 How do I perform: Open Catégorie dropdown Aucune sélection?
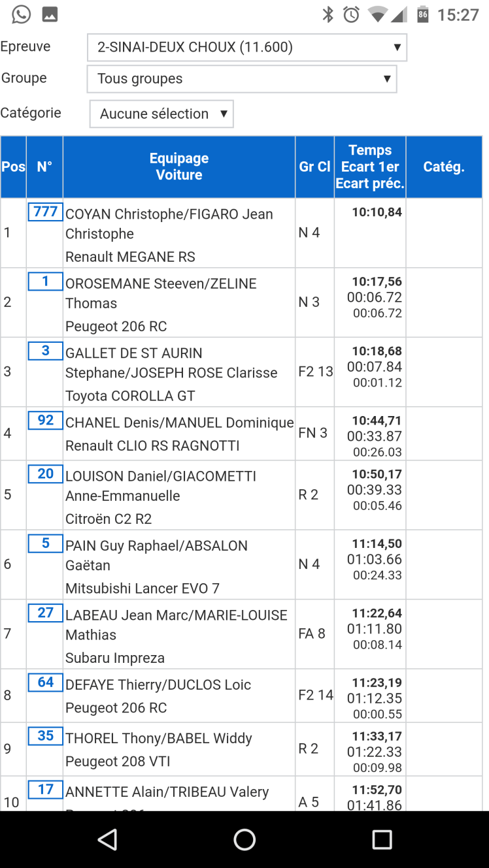point(161,114)
